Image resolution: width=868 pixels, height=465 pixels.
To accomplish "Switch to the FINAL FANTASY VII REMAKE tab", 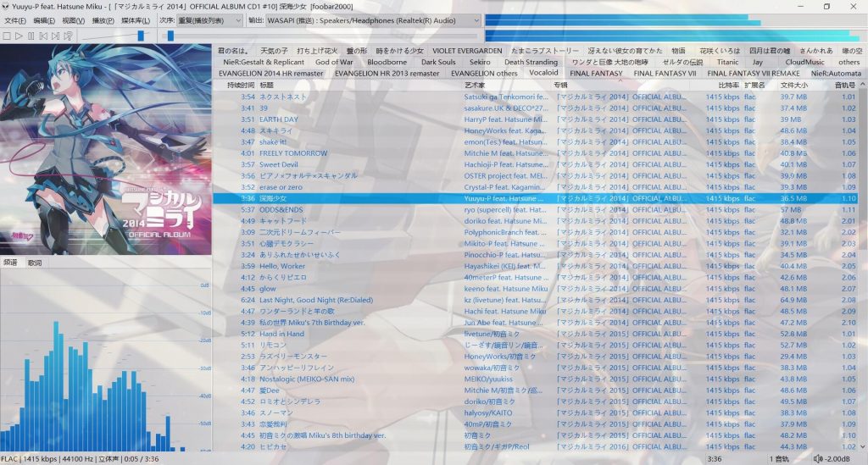I will pos(753,73).
